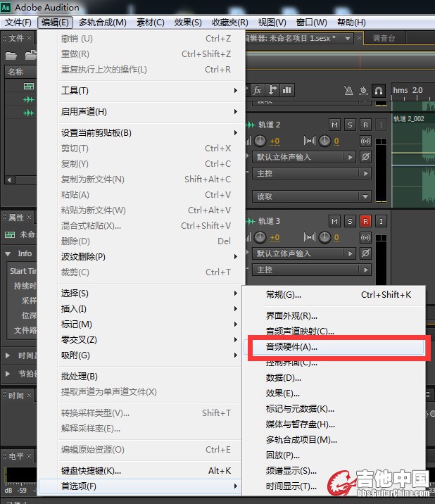
Task: Open 轨道 3 output dropdown 主控
Action: (312, 270)
